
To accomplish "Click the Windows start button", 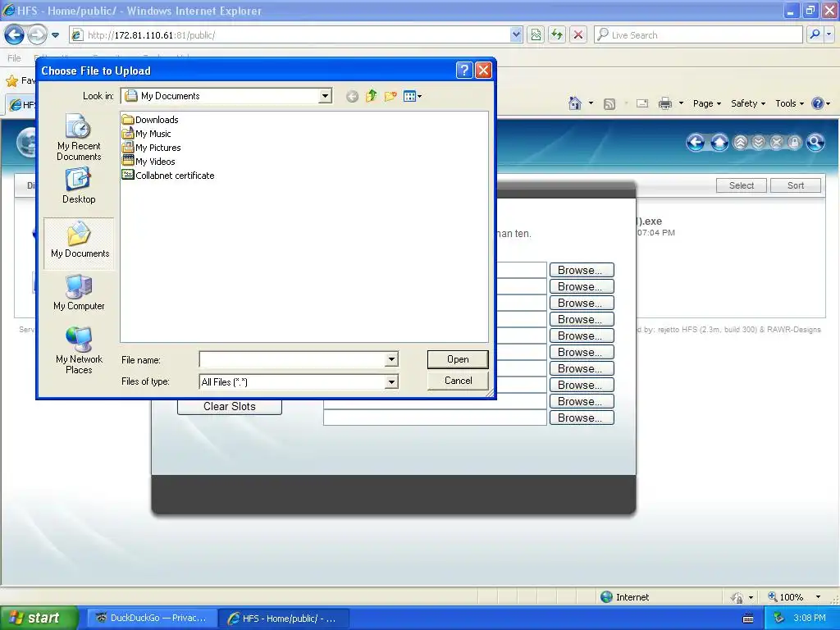I will click(39, 618).
